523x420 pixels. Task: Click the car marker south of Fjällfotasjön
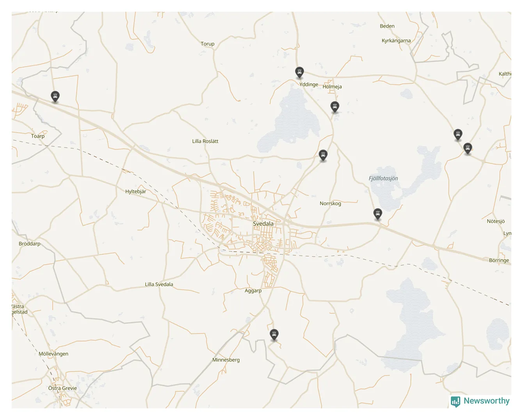[x=377, y=214]
